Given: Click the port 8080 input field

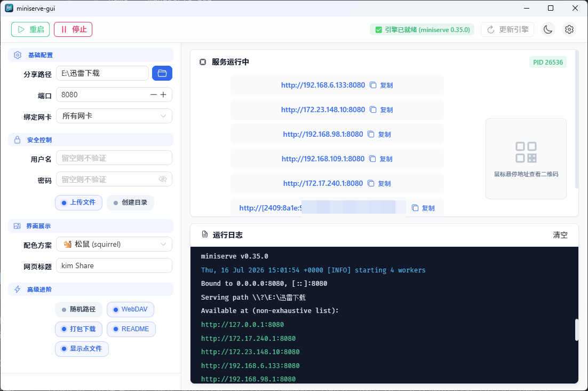Looking at the screenshot, I should (114, 95).
